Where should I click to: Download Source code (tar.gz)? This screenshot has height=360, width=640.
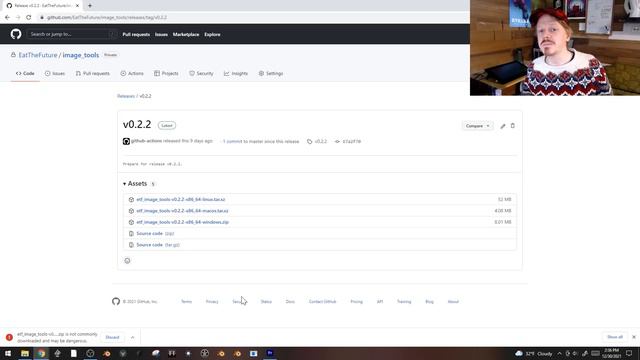[x=158, y=245]
